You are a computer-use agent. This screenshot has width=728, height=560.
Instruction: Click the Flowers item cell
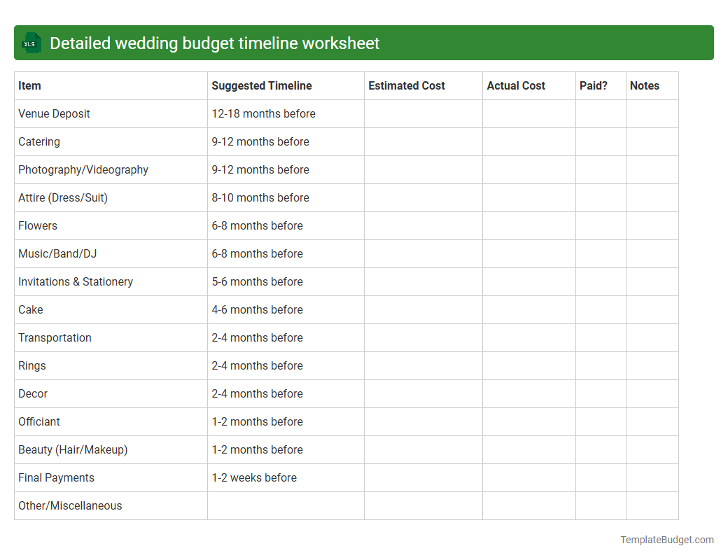[x=37, y=225]
